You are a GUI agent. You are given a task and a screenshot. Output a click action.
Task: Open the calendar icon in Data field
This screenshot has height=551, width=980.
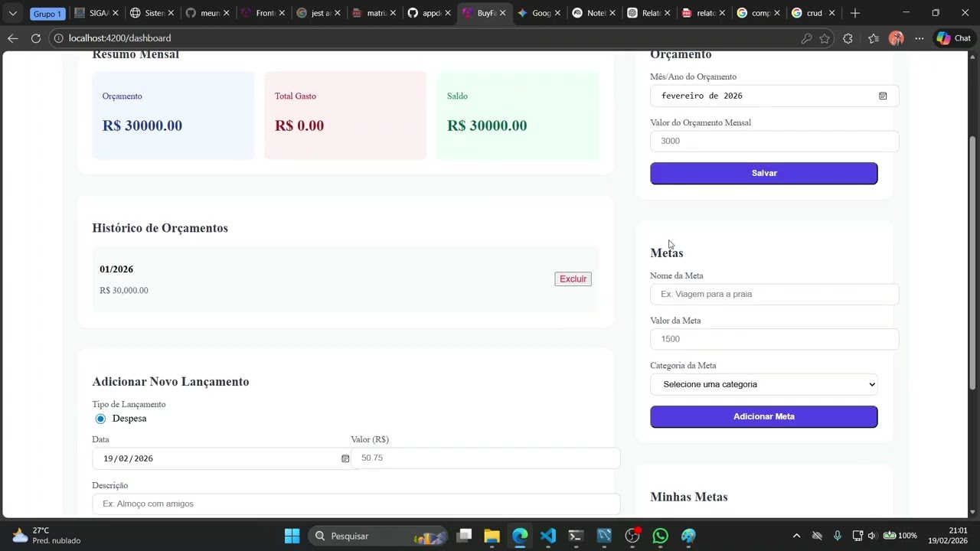click(x=345, y=458)
